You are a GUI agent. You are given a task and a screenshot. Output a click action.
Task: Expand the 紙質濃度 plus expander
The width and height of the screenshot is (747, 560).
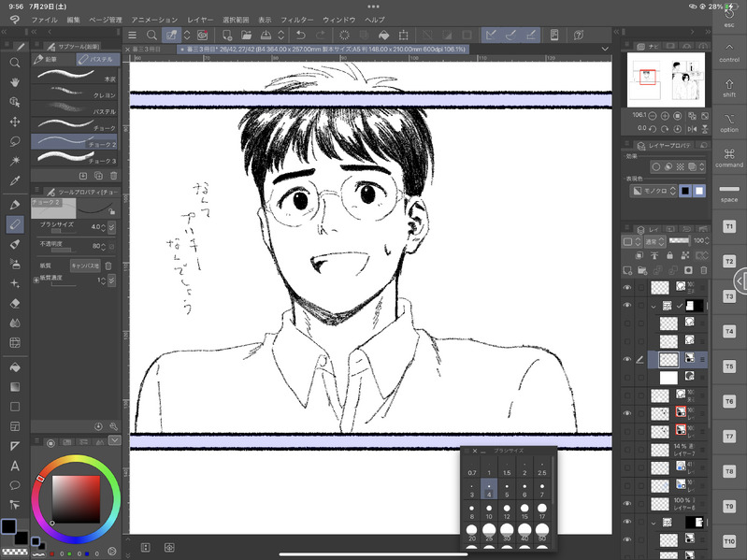coord(36,280)
